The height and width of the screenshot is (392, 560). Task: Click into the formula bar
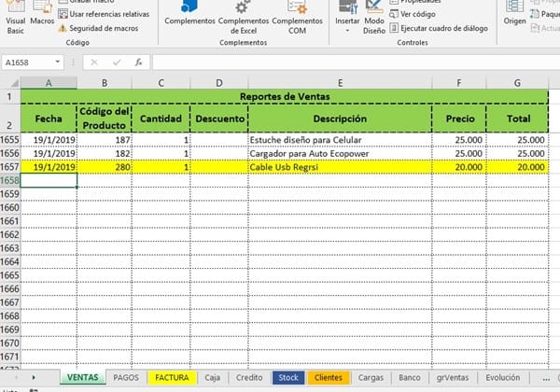click(x=357, y=63)
